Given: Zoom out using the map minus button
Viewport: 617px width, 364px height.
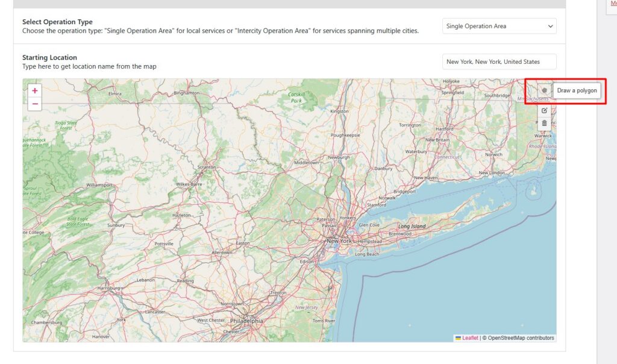Looking at the screenshot, I should coord(35,104).
